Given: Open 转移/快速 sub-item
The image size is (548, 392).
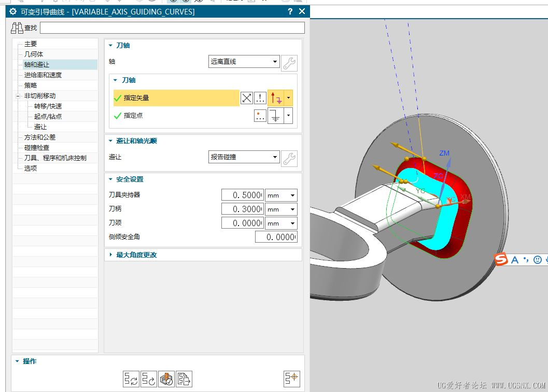Looking at the screenshot, I should [48, 106].
